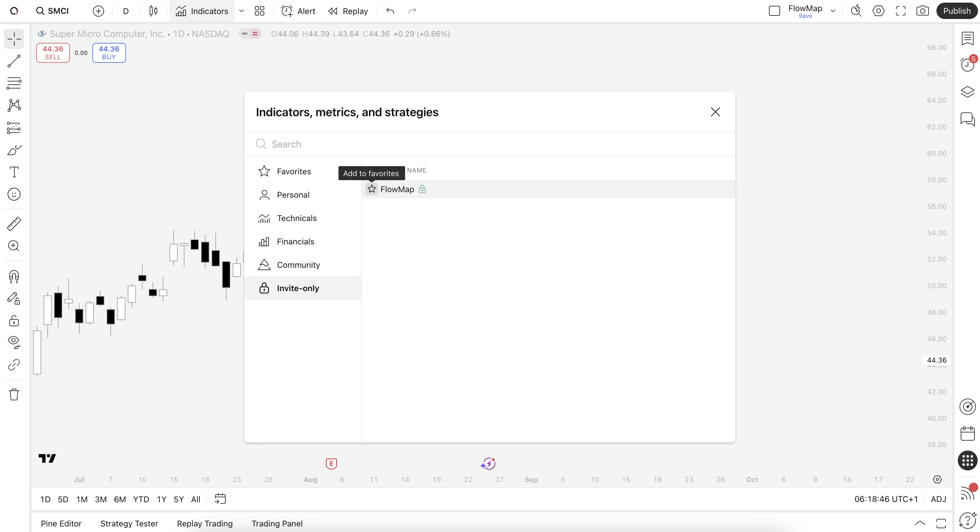
Task: Select the measure ruler tool
Action: tap(14, 224)
